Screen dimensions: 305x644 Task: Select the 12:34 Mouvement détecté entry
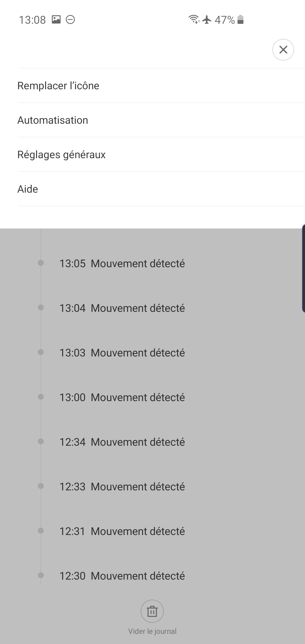click(x=122, y=442)
